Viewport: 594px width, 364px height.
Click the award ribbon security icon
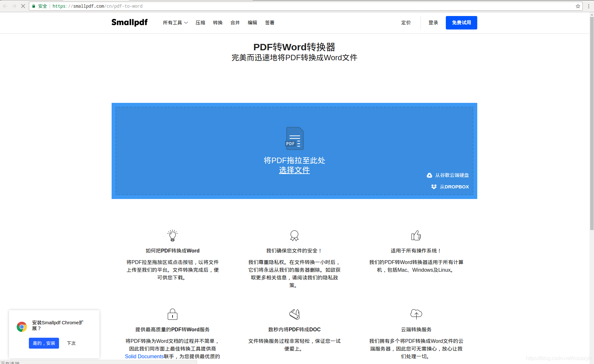pyautogui.click(x=294, y=236)
